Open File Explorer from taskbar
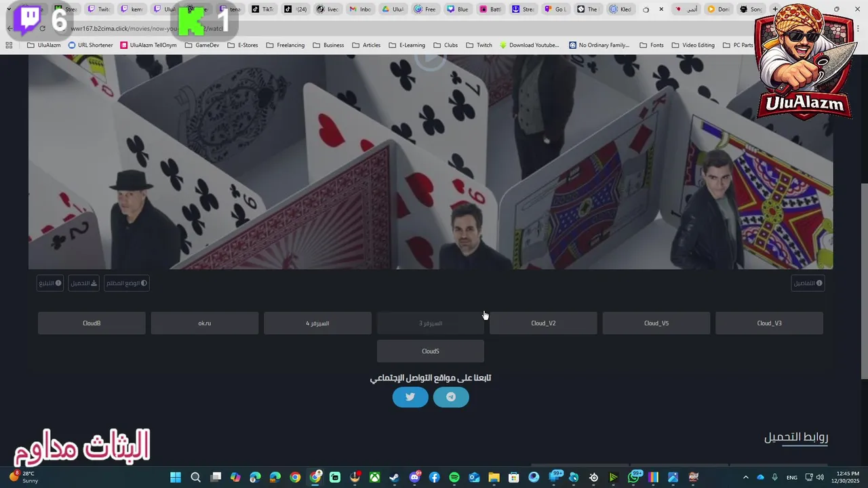868x488 pixels. point(494,477)
